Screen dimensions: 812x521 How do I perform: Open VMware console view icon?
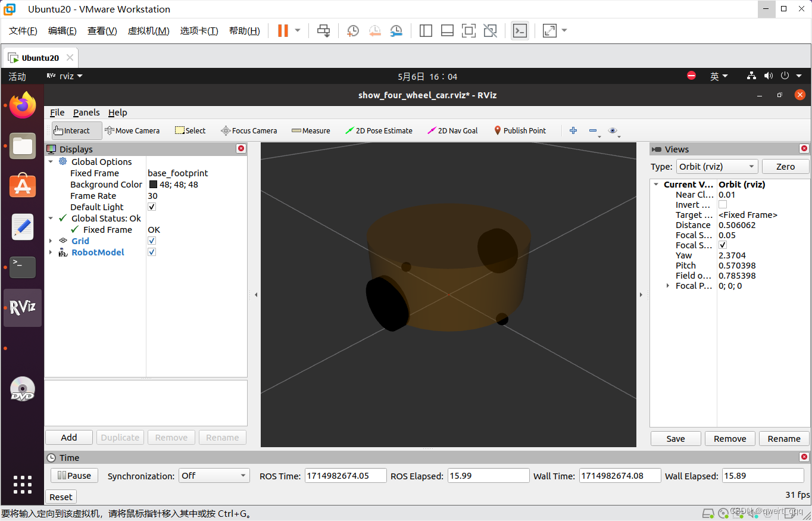click(x=520, y=30)
